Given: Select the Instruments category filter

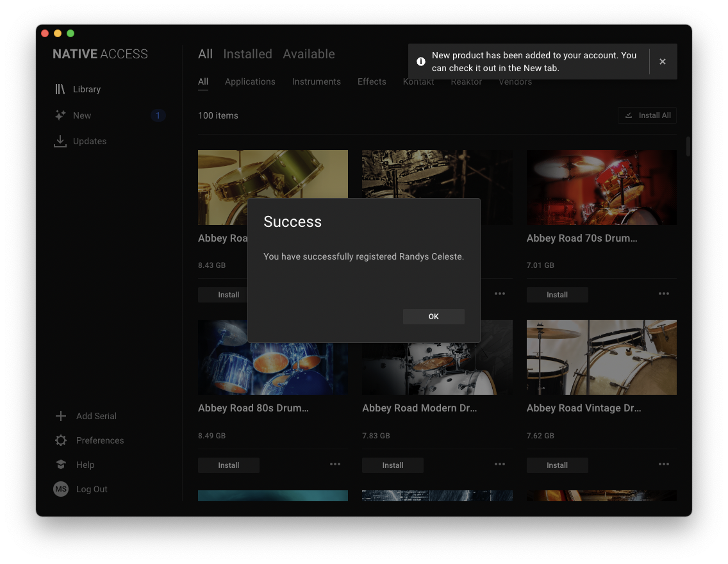Looking at the screenshot, I should pos(316,81).
